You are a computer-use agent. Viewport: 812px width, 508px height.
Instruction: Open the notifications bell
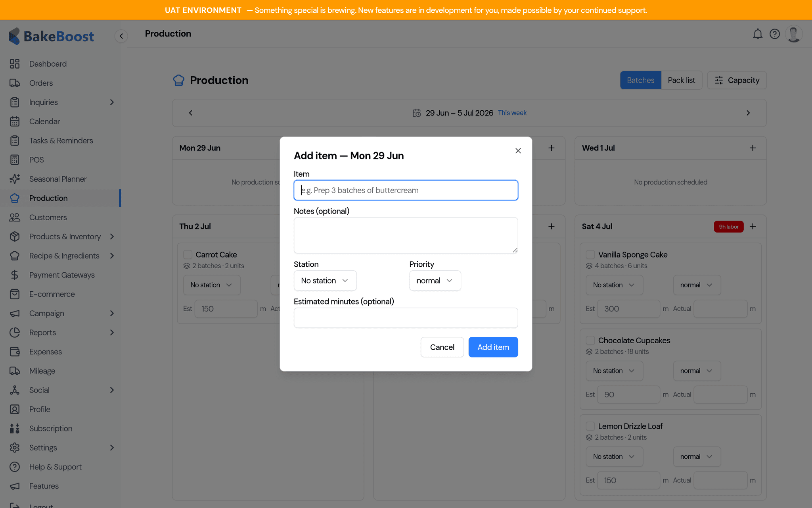(758, 34)
